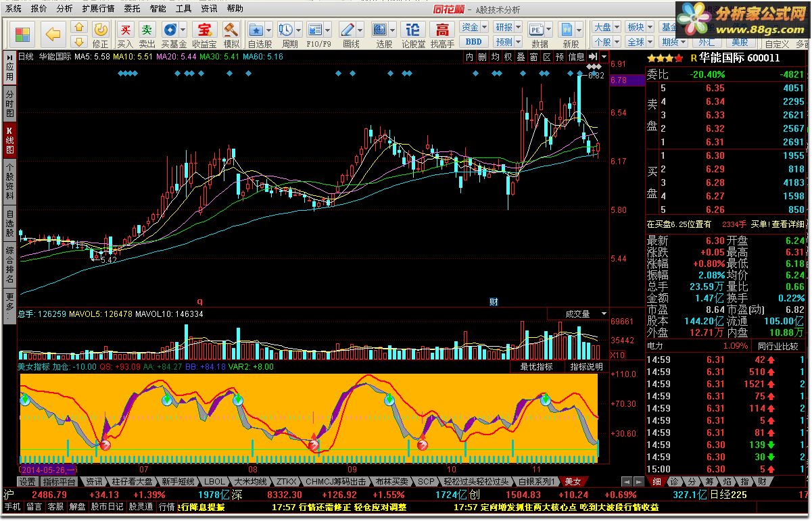The image size is (812, 521).
Task: Open the 找高手 icon
Action: point(442,34)
